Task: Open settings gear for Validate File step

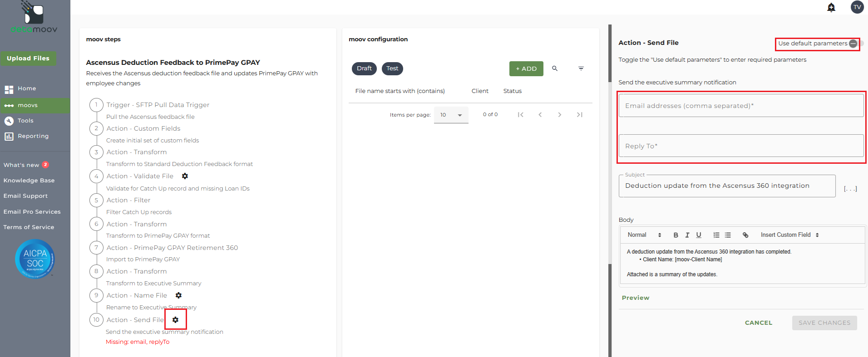Action: [185, 176]
